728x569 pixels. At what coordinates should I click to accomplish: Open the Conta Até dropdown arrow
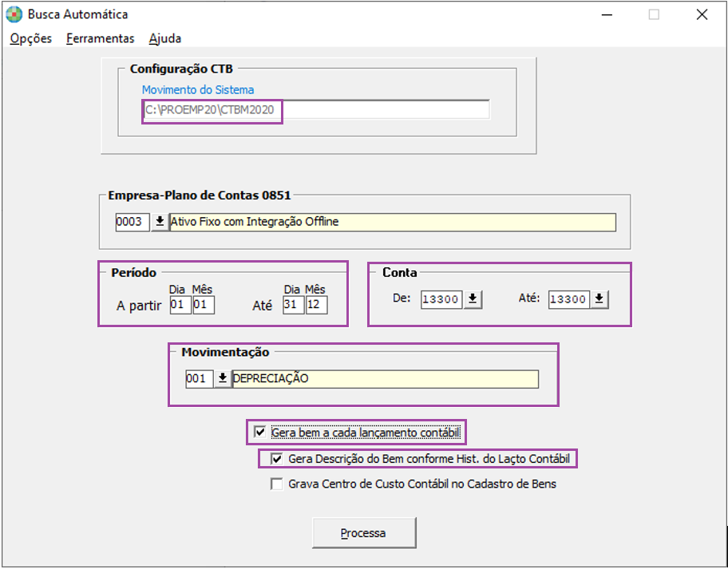(599, 299)
